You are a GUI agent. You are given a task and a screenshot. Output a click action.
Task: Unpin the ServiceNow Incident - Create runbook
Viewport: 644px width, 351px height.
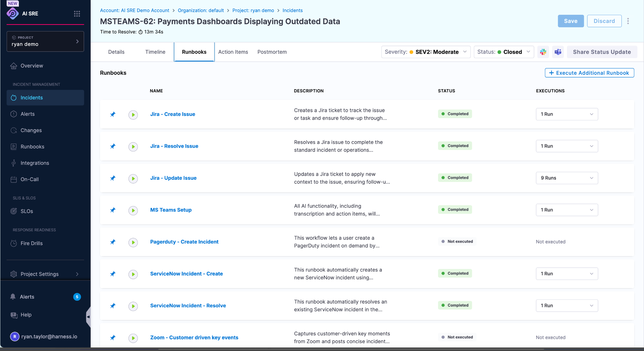coord(113,274)
